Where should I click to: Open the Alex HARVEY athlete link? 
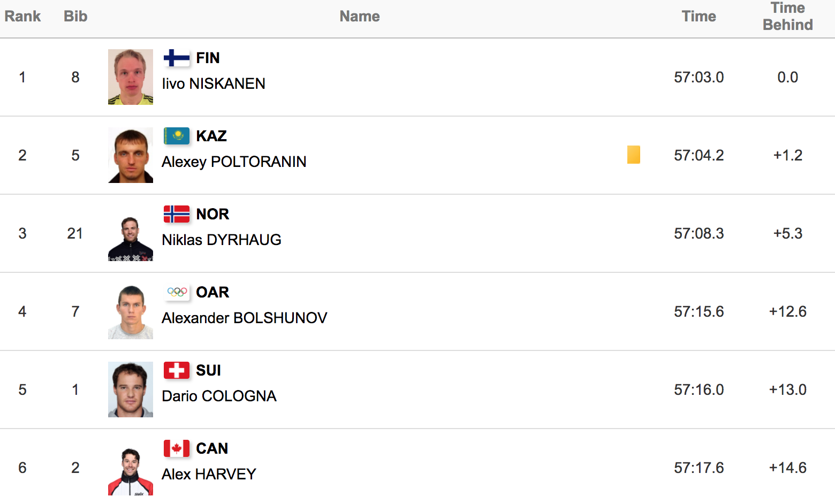(209, 474)
